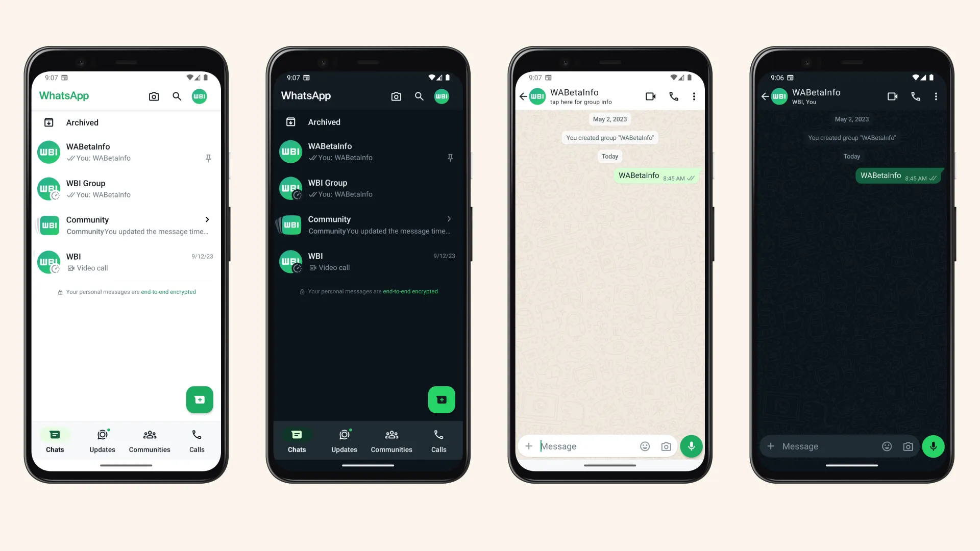Tap the video call icon in conversation header

coord(650,95)
